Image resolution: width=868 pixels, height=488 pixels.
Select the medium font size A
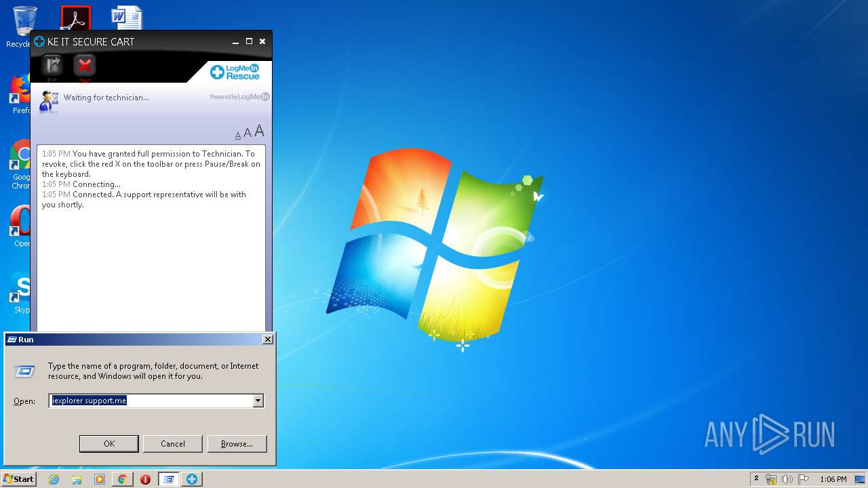click(x=248, y=134)
